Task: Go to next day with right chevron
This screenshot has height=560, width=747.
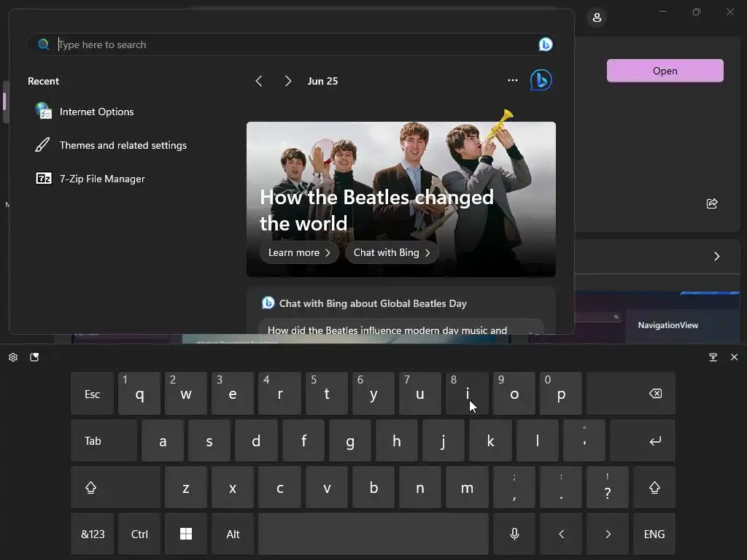Action: tap(287, 81)
